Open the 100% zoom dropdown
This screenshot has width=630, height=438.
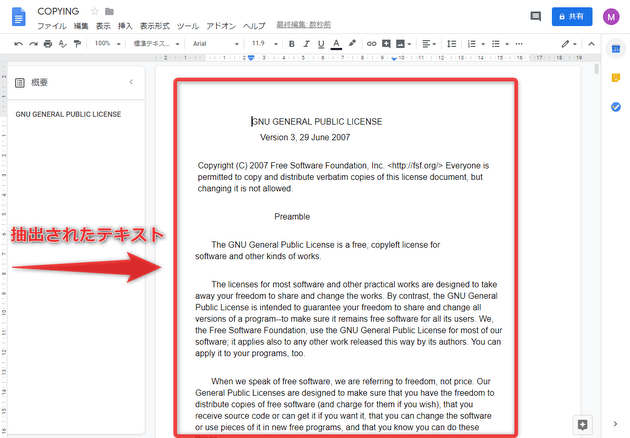[107, 43]
